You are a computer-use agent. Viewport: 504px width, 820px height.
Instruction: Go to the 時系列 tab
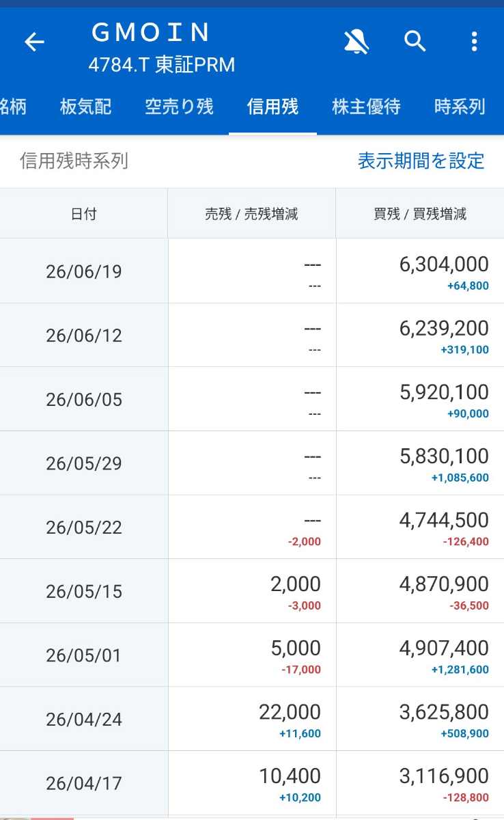460,107
